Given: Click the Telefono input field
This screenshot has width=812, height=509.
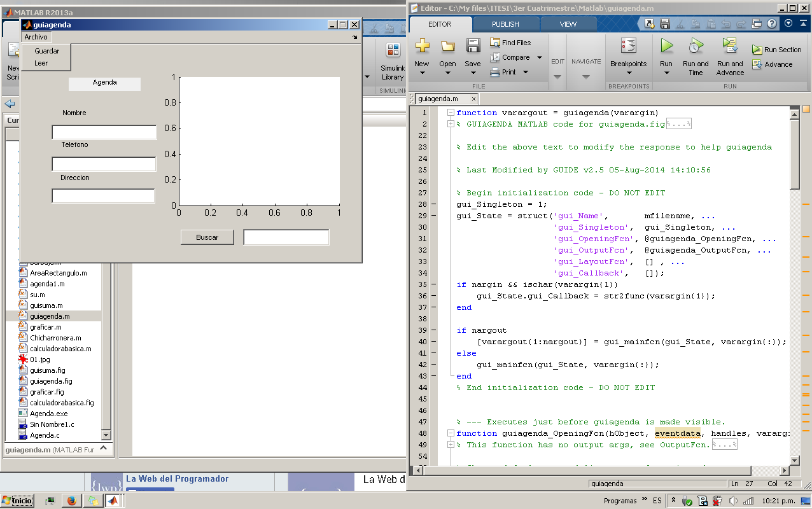Looking at the screenshot, I should point(104,164).
